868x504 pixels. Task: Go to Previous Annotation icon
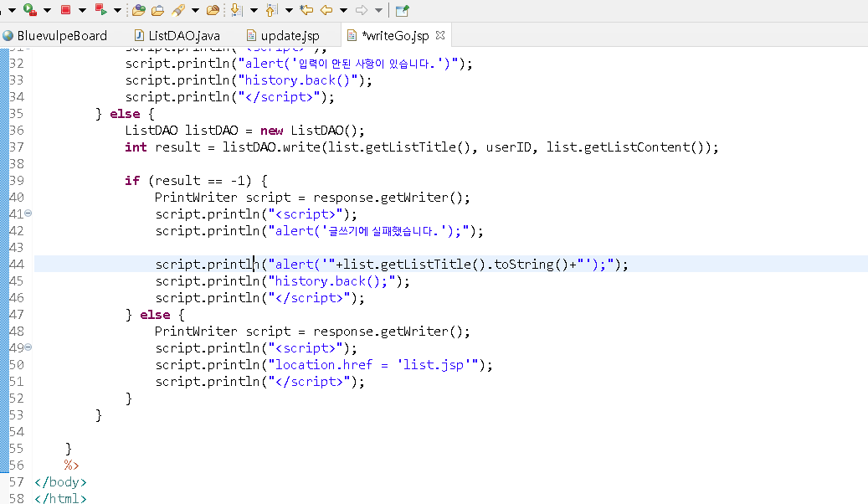[271, 10]
